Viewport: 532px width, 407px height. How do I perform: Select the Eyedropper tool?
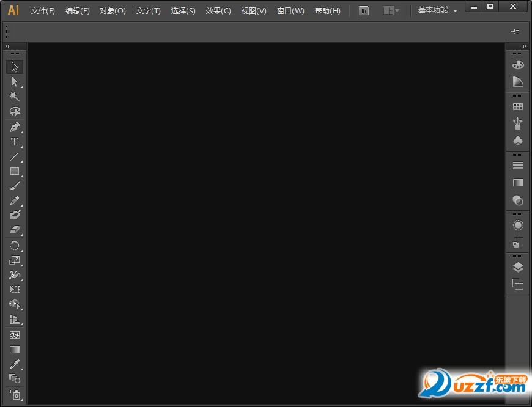pyautogui.click(x=15, y=364)
